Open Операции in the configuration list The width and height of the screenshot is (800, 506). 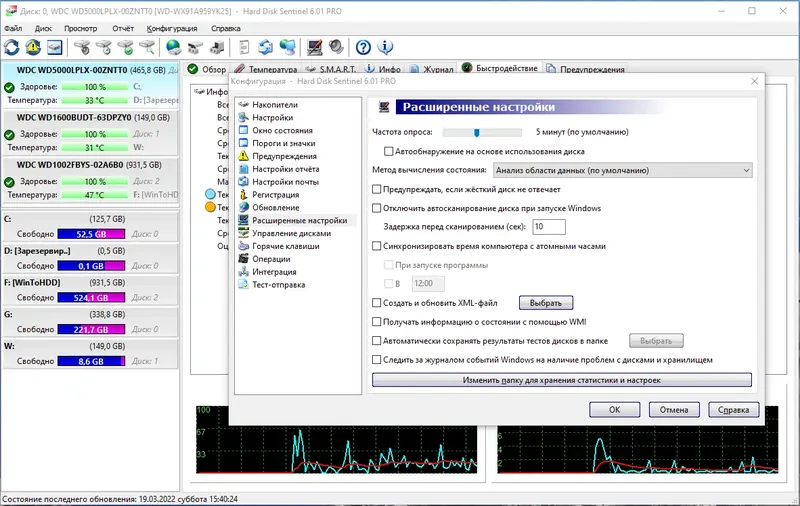pyautogui.click(x=271, y=259)
